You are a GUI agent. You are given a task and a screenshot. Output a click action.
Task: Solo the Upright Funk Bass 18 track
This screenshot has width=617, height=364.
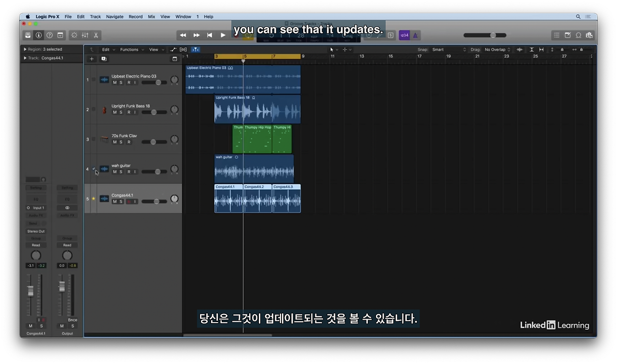121,112
